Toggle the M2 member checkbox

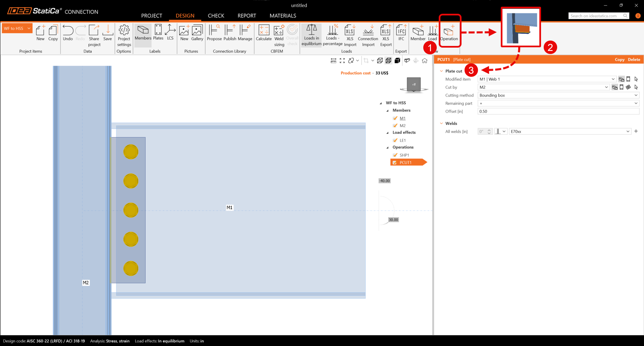click(395, 126)
